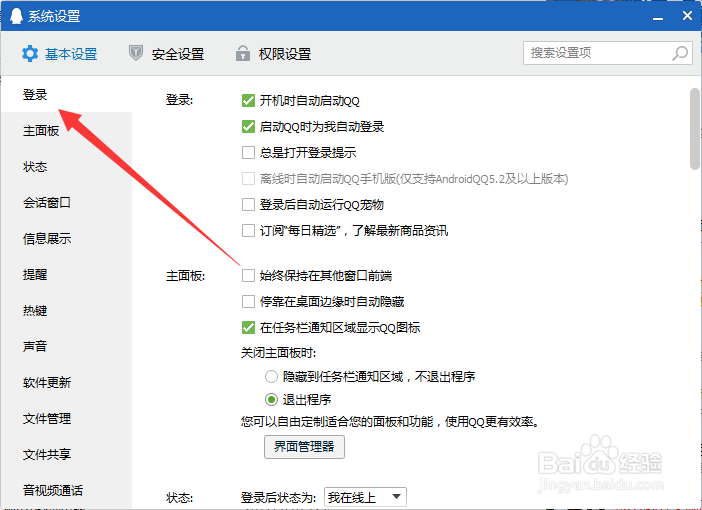The height and width of the screenshot is (510, 702).
Task: Focus the 搜索设置项 search field
Action: (x=608, y=53)
